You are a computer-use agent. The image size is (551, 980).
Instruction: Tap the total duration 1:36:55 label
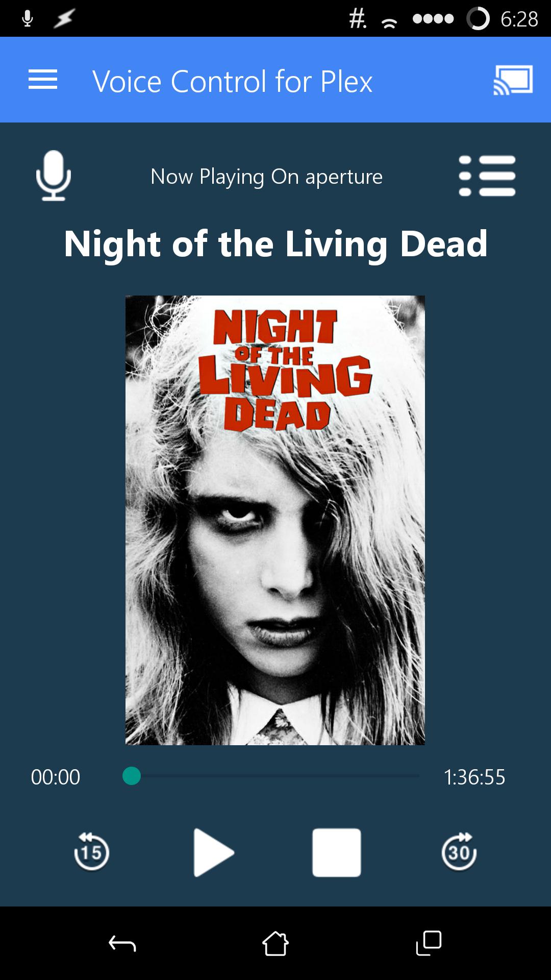tap(474, 777)
